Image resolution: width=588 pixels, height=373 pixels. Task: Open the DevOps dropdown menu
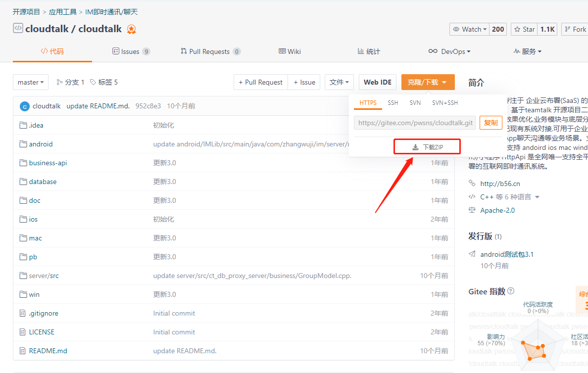449,51
